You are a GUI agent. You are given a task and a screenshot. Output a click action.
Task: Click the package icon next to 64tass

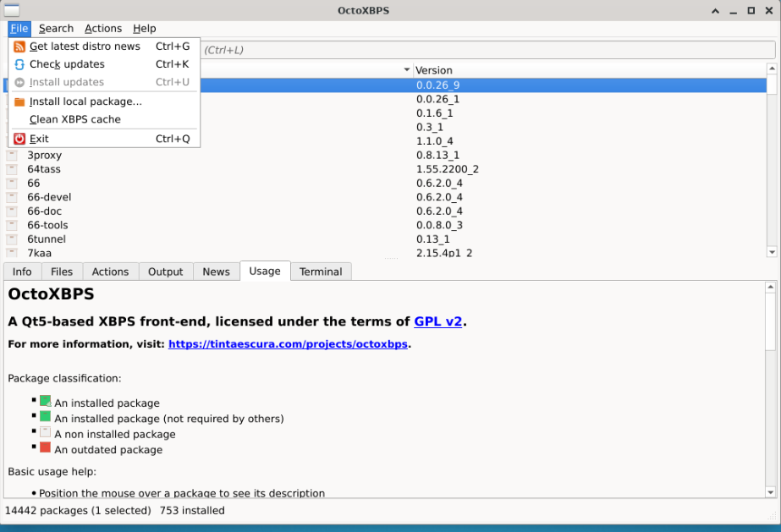tap(13, 169)
